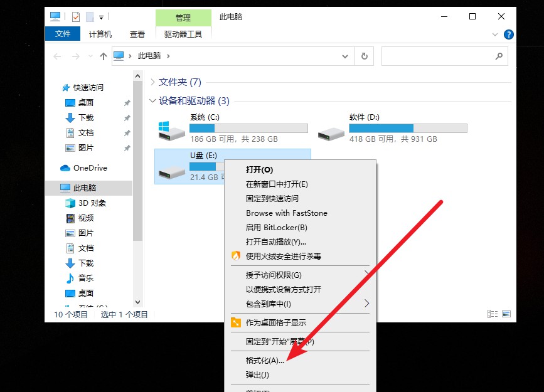Click the Back navigation arrow
This screenshot has width=544, height=392.
57,56
